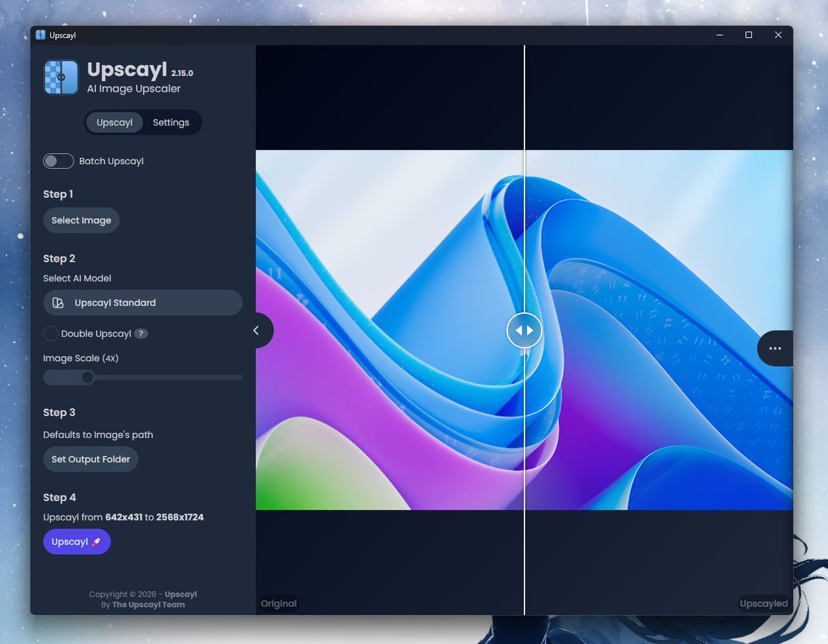Switch to the Upscayl tab
The width and height of the screenshot is (828, 644).
coord(115,123)
